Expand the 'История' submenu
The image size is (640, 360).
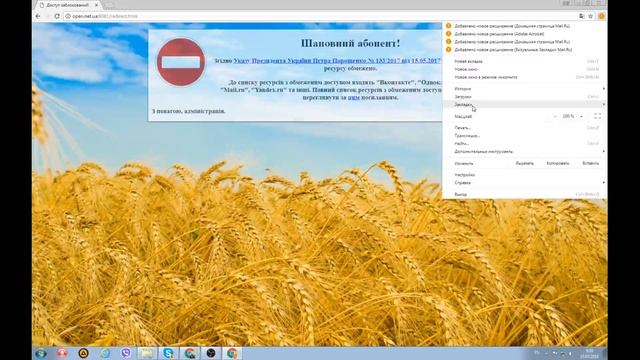click(524, 89)
